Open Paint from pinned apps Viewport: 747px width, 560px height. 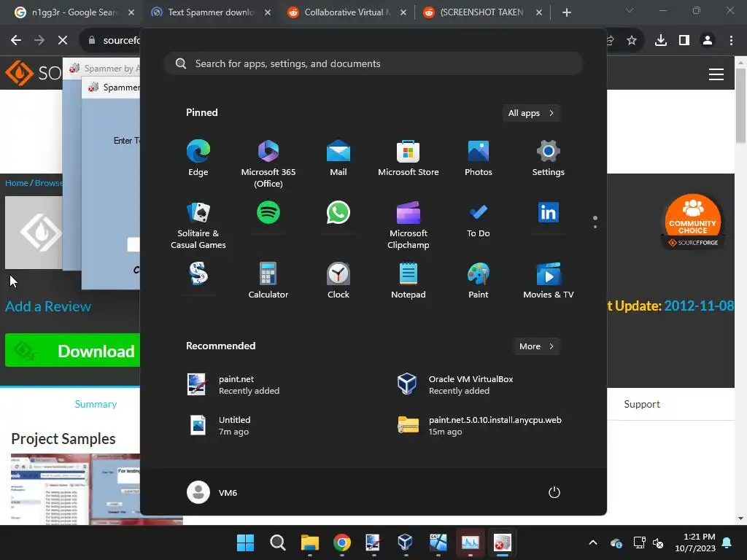point(479,281)
